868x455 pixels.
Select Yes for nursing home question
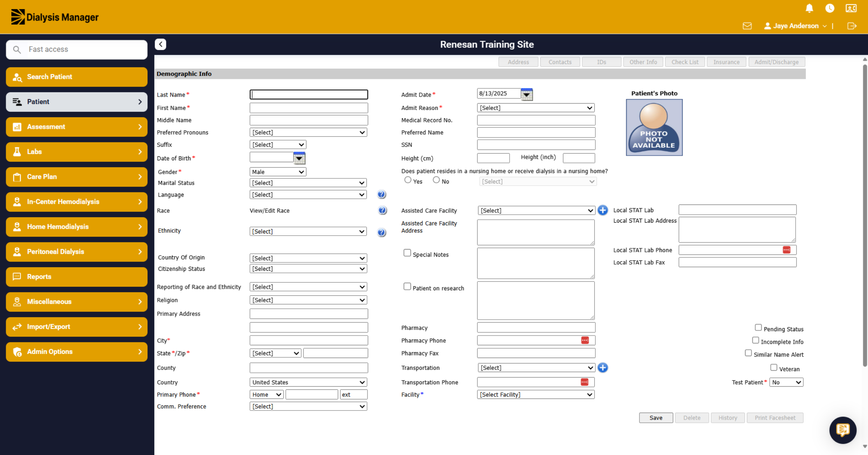(x=408, y=180)
